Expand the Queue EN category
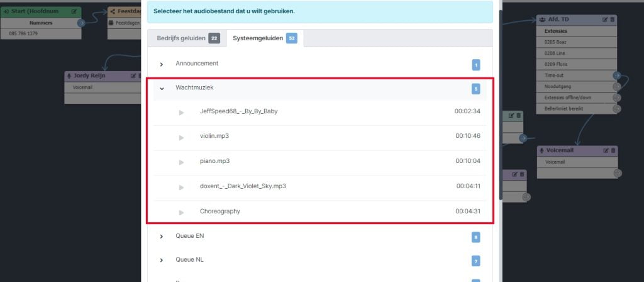Screen dimensions: 644x282 pos(162,237)
